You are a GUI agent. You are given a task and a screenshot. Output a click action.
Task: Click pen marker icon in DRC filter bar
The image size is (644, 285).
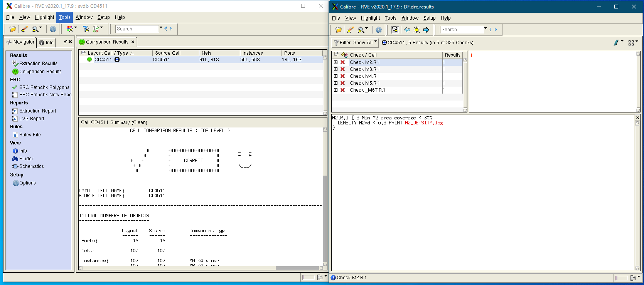point(616,43)
